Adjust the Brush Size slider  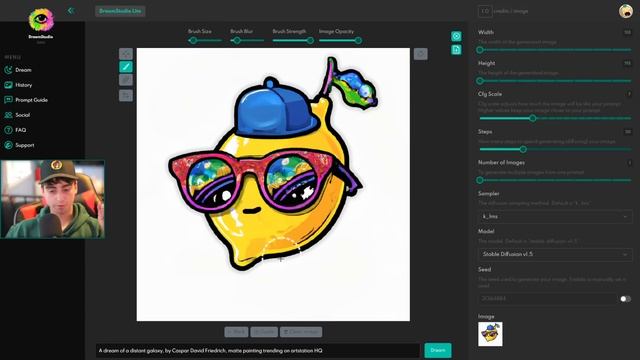(205, 40)
